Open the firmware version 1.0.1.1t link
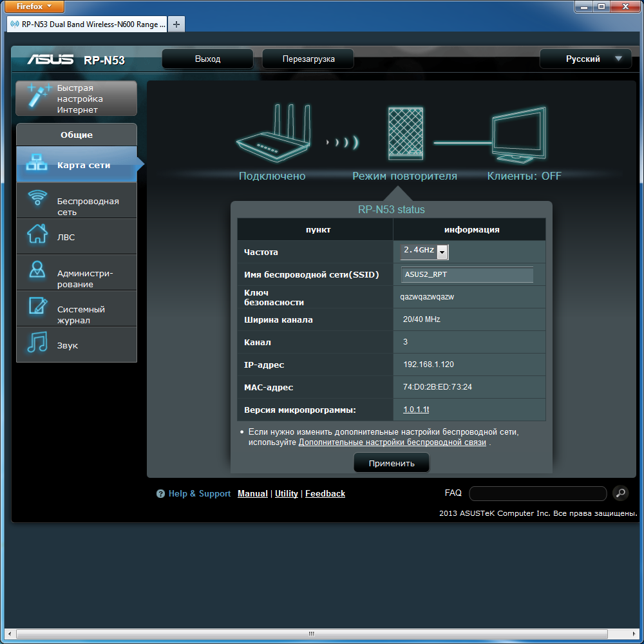Image resolution: width=644 pixels, height=644 pixels. pyautogui.click(x=416, y=409)
